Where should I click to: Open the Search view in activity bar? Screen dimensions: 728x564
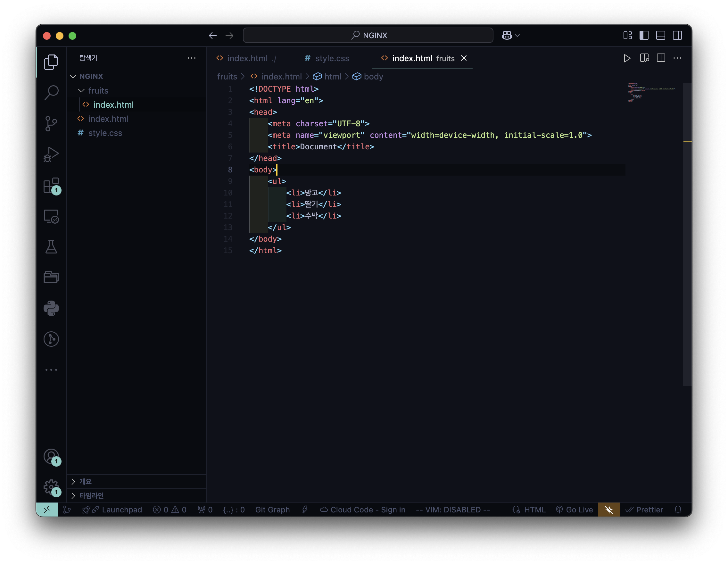pyautogui.click(x=51, y=92)
